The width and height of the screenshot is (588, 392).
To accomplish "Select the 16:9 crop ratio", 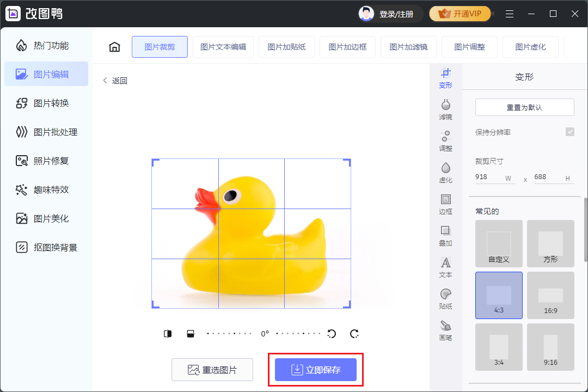I will (x=550, y=295).
